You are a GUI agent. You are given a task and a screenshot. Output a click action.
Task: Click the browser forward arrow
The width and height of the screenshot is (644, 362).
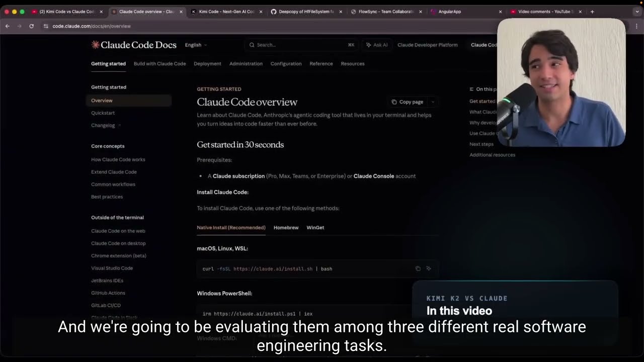19,26
